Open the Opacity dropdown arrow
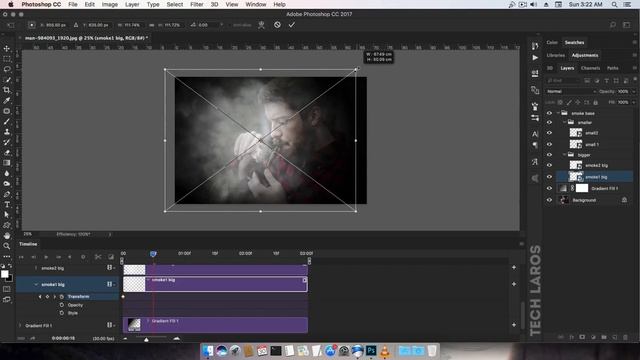The image size is (640, 360). pos(633,91)
